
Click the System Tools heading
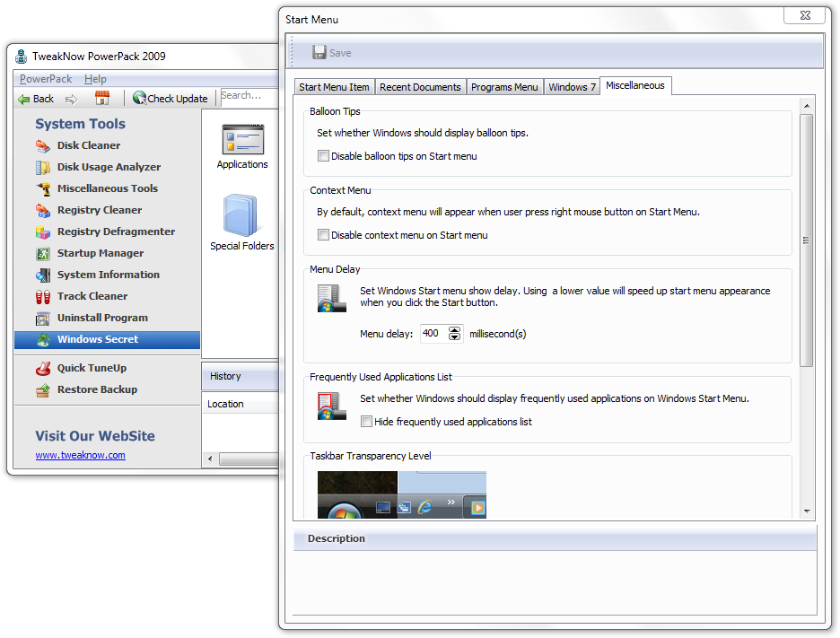pos(81,124)
